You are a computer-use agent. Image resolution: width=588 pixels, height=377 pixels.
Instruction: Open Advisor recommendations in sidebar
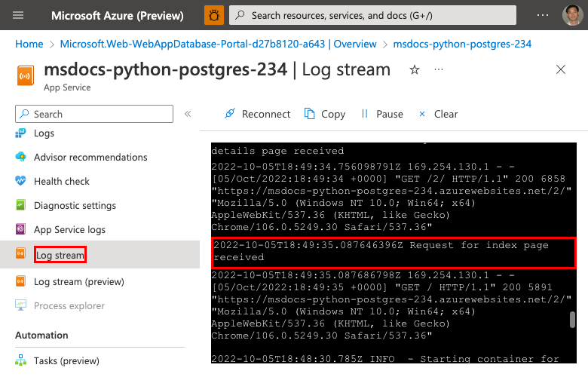tap(90, 157)
